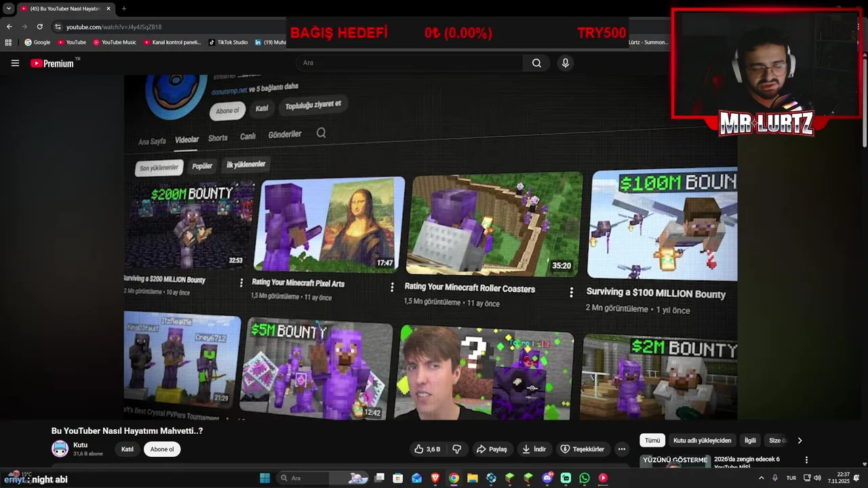Screen dimensions: 868x488
Task: Open the Kutu channel name link
Action: pyautogui.click(x=80, y=445)
